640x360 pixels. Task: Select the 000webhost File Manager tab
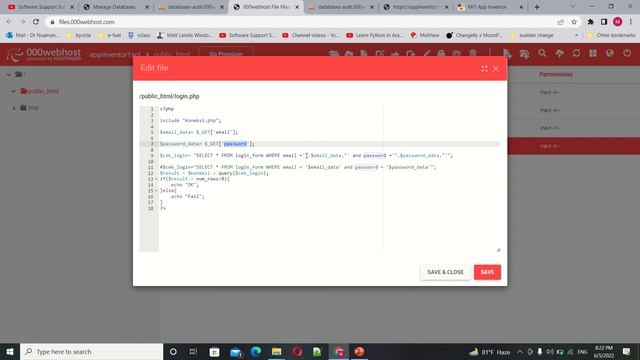(x=266, y=7)
